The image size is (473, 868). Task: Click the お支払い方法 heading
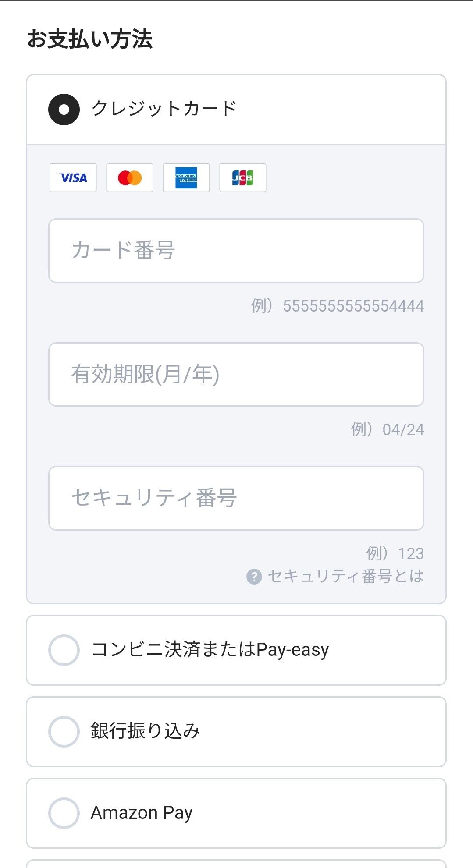point(90,39)
